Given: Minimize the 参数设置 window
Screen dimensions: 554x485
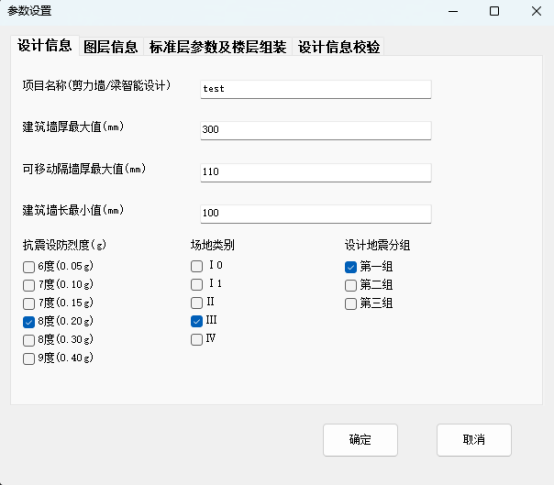Looking at the screenshot, I should 453,11.
